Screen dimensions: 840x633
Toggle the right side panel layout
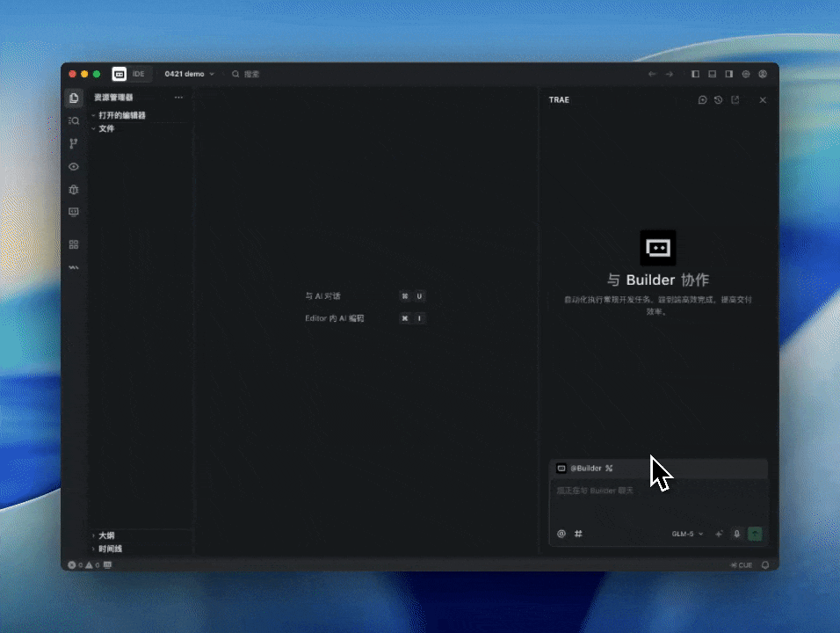(729, 75)
